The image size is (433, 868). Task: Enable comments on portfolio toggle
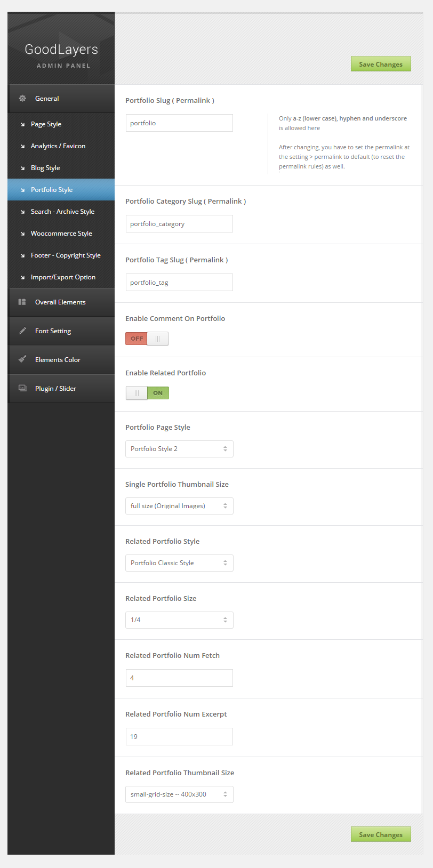147,339
